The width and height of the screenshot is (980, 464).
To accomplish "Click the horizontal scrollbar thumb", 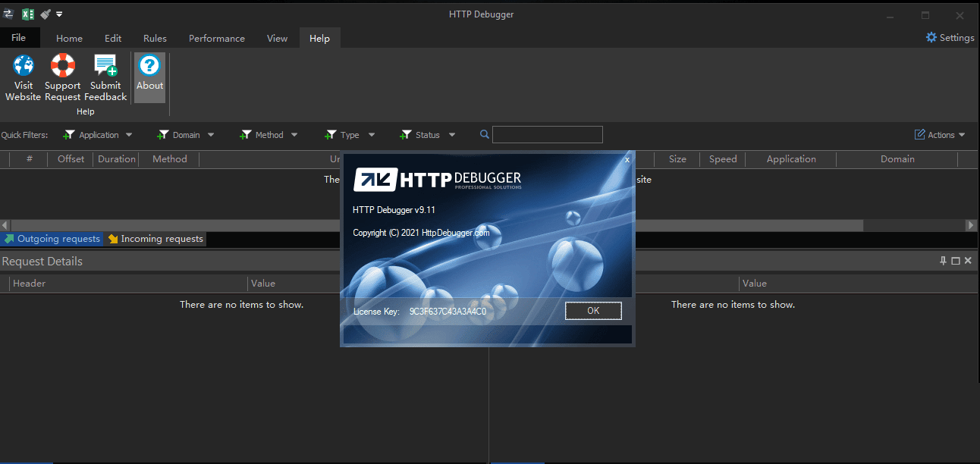I will coord(437,225).
